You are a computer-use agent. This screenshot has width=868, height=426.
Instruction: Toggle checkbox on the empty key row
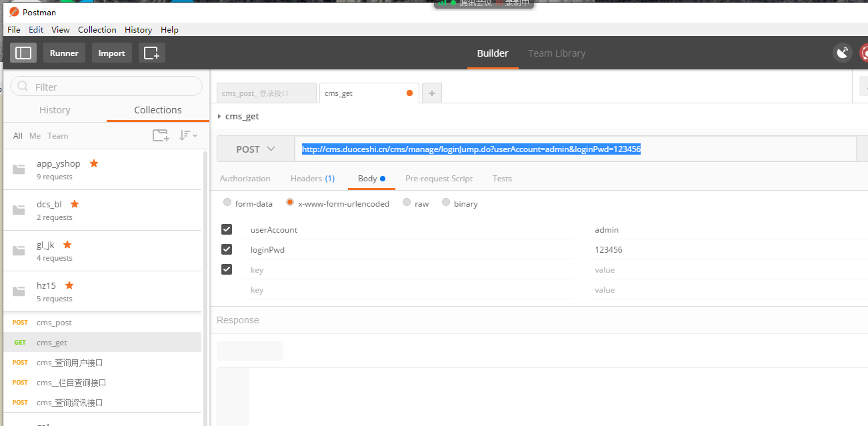click(x=227, y=269)
